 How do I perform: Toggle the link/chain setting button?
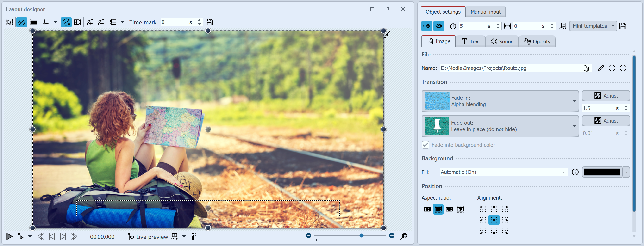(426, 26)
